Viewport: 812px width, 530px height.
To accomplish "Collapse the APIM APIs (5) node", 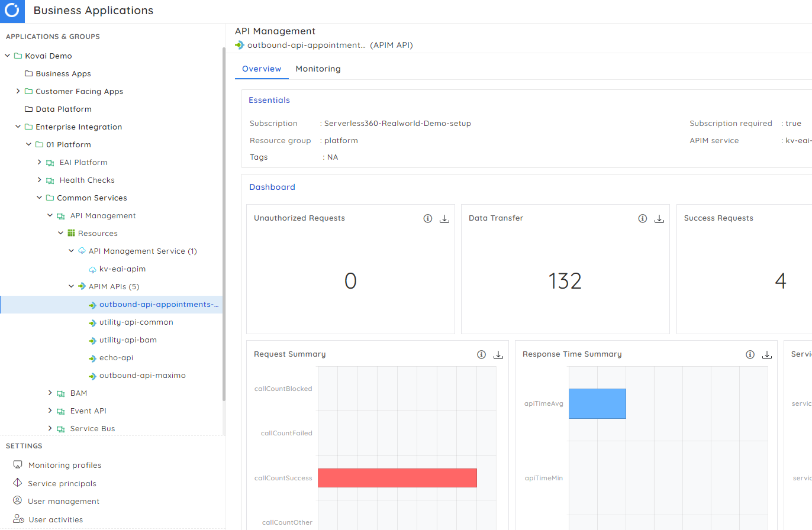I will point(71,286).
